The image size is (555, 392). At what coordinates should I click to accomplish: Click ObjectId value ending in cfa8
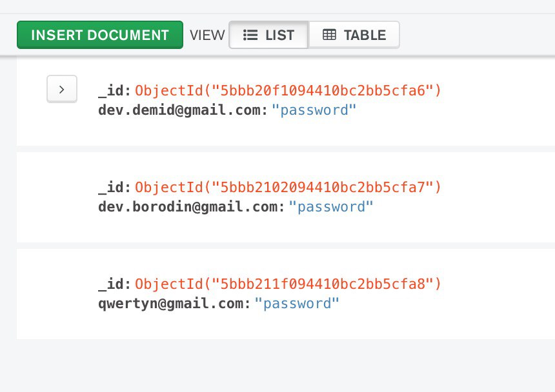[x=288, y=284]
